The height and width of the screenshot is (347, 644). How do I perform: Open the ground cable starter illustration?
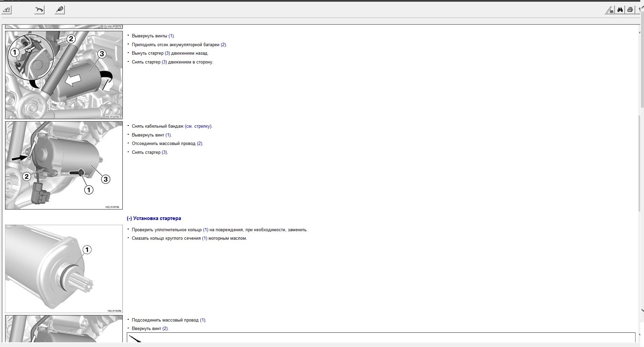[64, 165]
